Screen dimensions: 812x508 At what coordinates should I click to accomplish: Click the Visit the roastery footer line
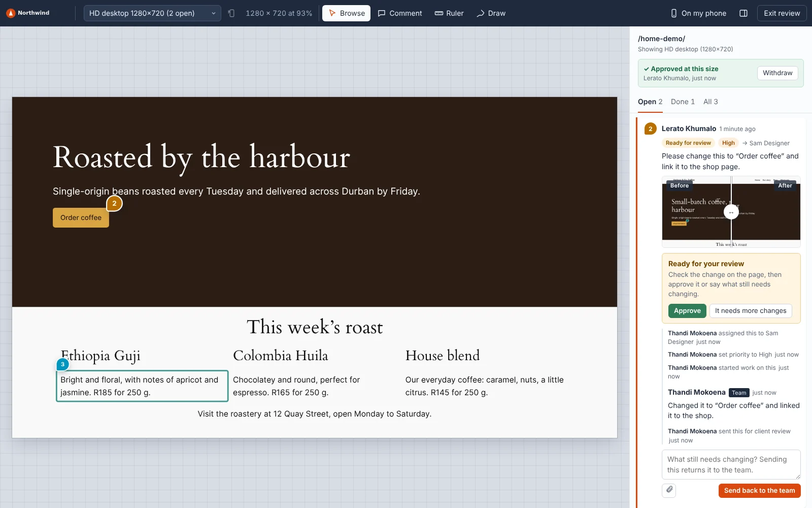pyautogui.click(x=315, y=414)
